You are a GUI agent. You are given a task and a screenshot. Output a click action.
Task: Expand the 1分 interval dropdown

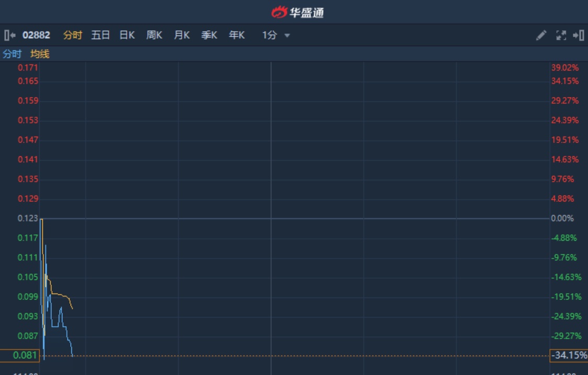(x=276, y=35)
